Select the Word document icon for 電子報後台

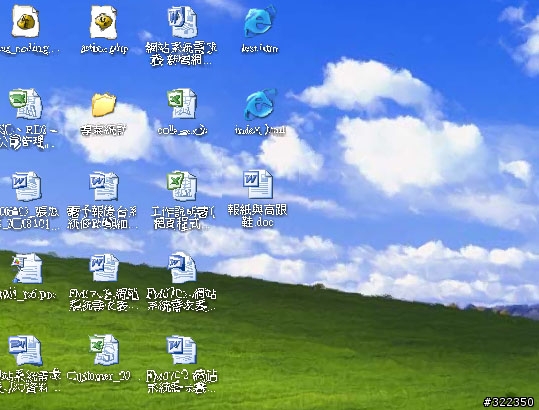(104, 187)
